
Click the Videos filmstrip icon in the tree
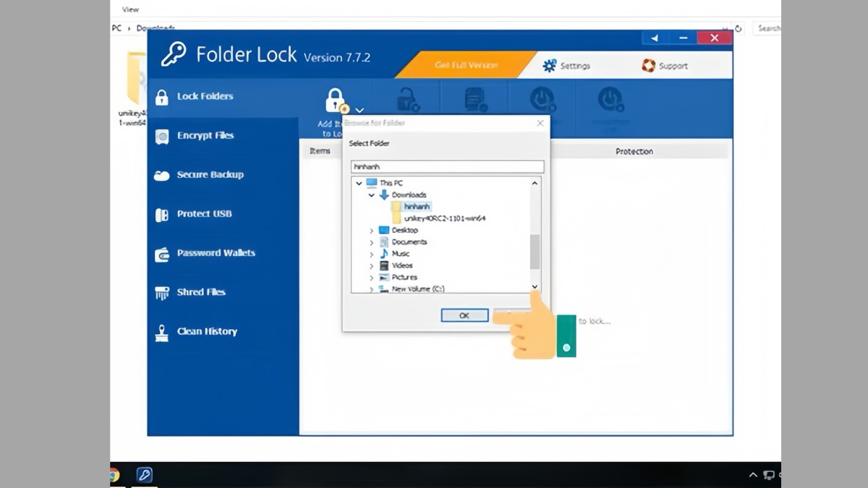pyautogui.click(x=384, y=266)
